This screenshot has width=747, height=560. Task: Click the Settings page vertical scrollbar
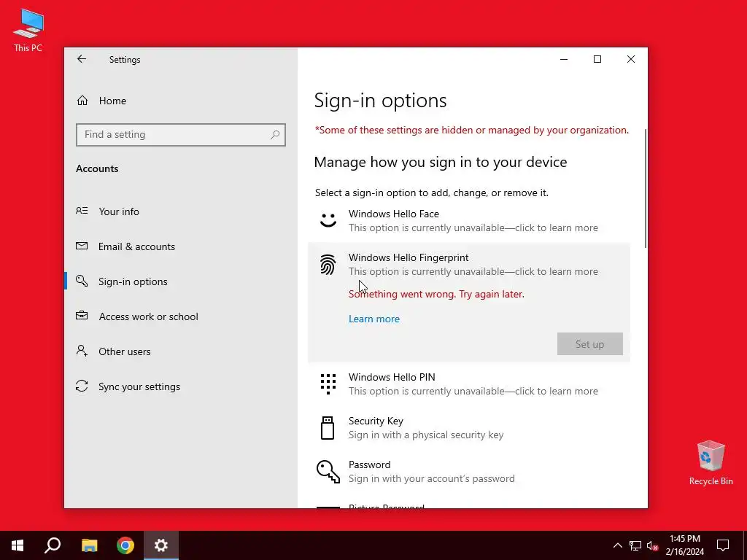645,188
